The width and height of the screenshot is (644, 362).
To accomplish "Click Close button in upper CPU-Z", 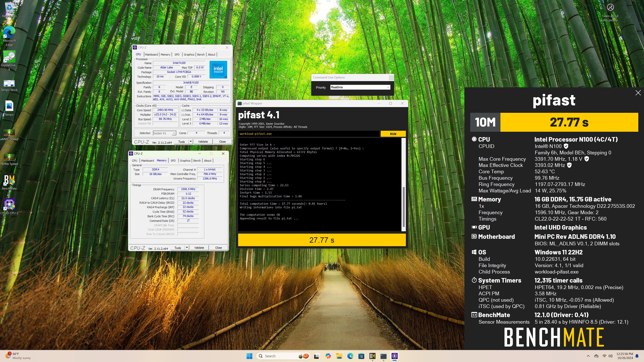I will tap(222, 142).
